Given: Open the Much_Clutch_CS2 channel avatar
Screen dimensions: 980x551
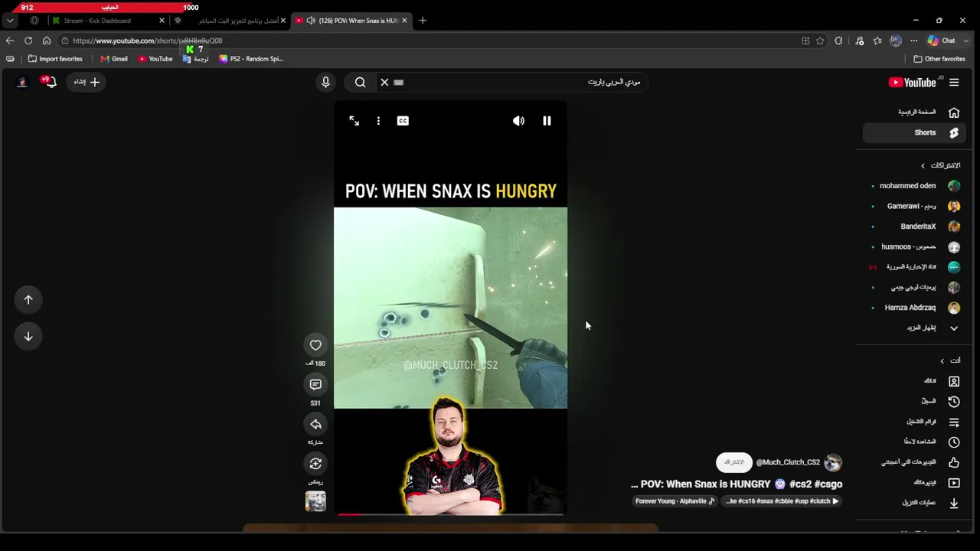Looking at the screenshot, I should (833, 462).
